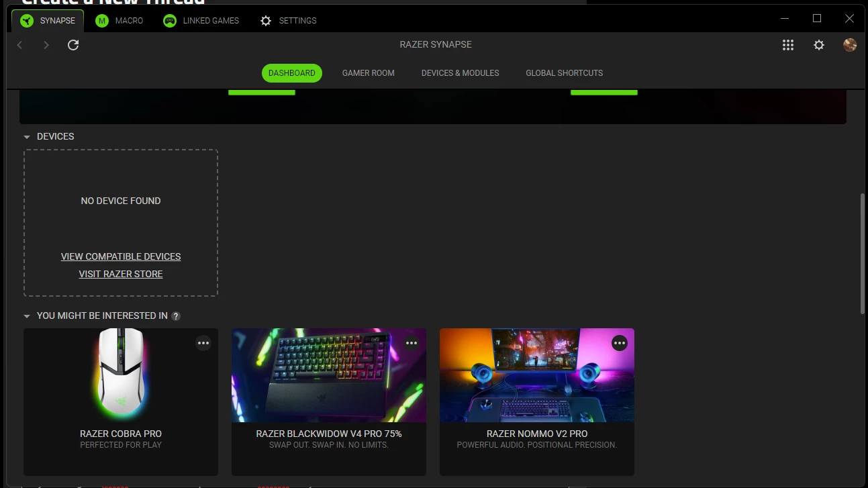The image size is (868, 488).
Task: Select the Dashboard section
Action: (292, 73)
